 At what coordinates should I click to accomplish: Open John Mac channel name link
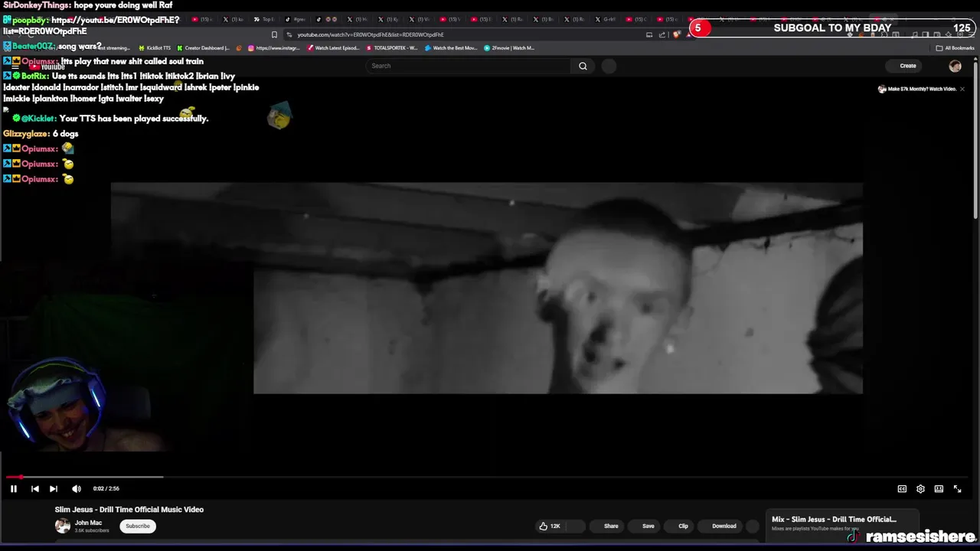pos(88,523)
